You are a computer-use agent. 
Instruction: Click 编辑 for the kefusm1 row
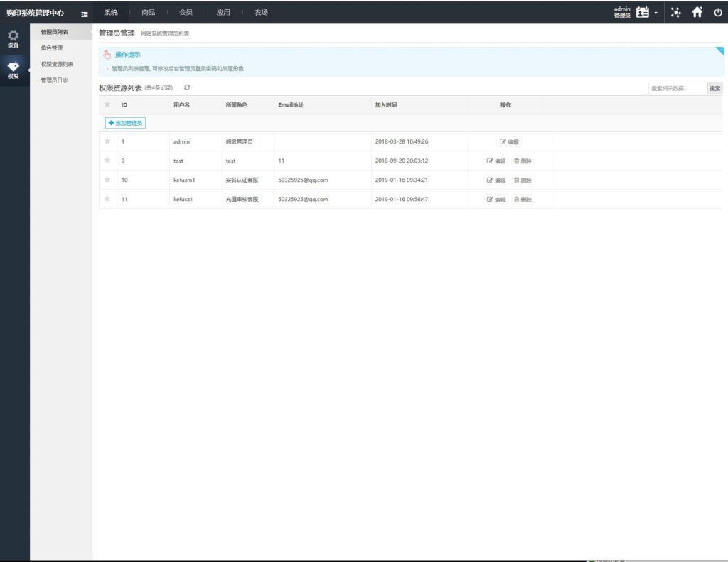coord(496,180)
